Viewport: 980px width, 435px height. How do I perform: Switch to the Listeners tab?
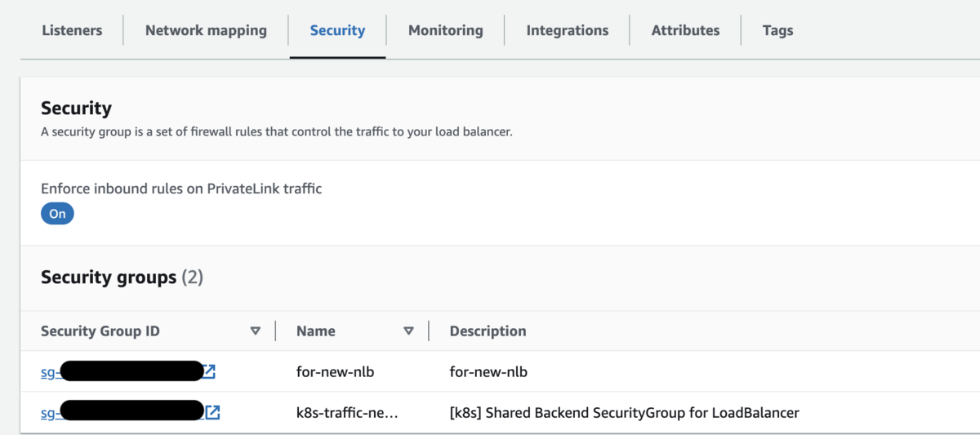72,30
